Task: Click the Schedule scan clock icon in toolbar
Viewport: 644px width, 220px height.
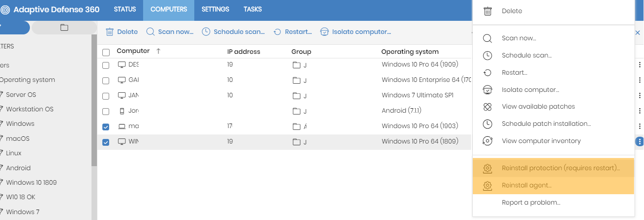Action: pyautogui.click(x=206, y=32)
